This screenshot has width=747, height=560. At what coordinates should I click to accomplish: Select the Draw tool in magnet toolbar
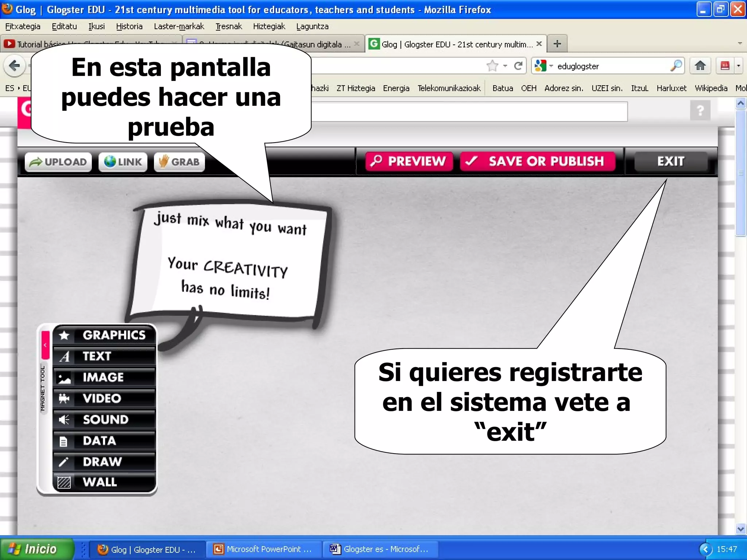[104, 462]
